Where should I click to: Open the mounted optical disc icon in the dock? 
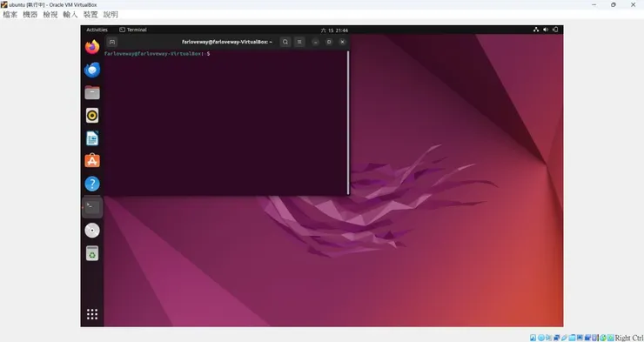(x=92, y=231)
